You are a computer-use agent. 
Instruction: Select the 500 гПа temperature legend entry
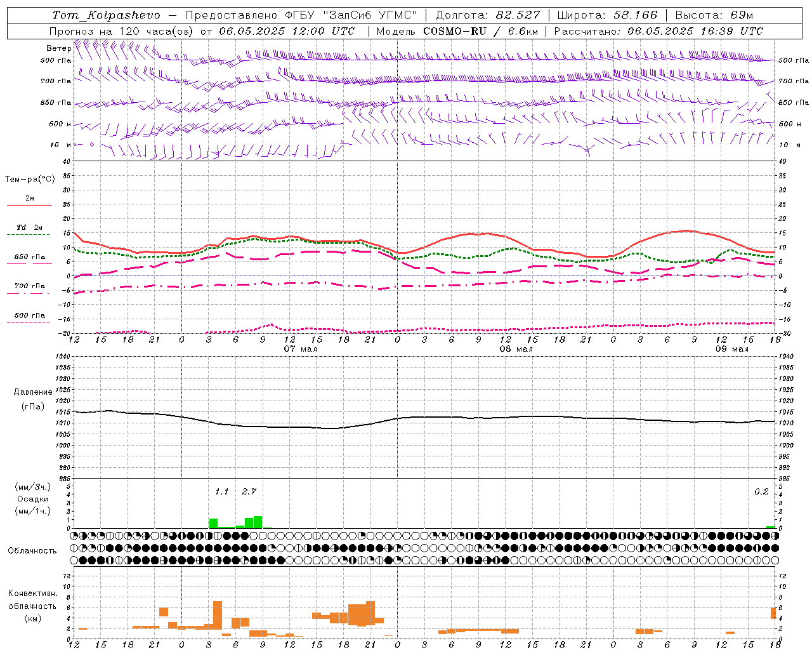[30, 315]
